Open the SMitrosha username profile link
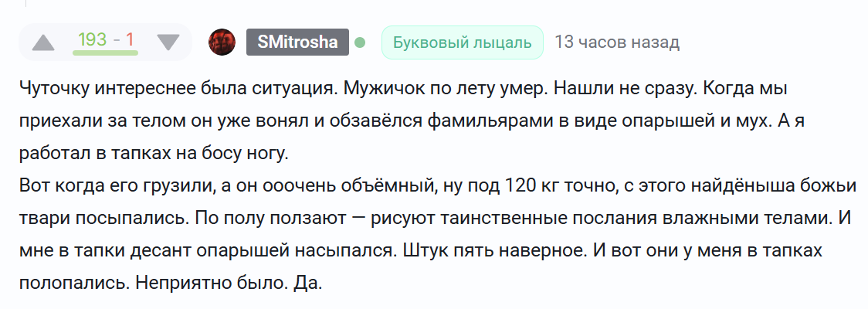868x309 pixels. tap(297, 42)
